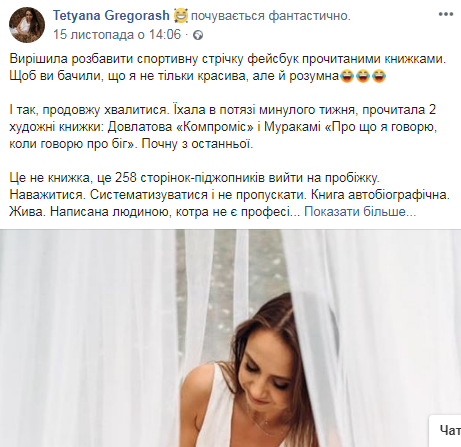Image resolution: width=461 pixels, height=447 pixels.
Task: Click last laughing emoji after "розумна"
Action: click(379, 77)
